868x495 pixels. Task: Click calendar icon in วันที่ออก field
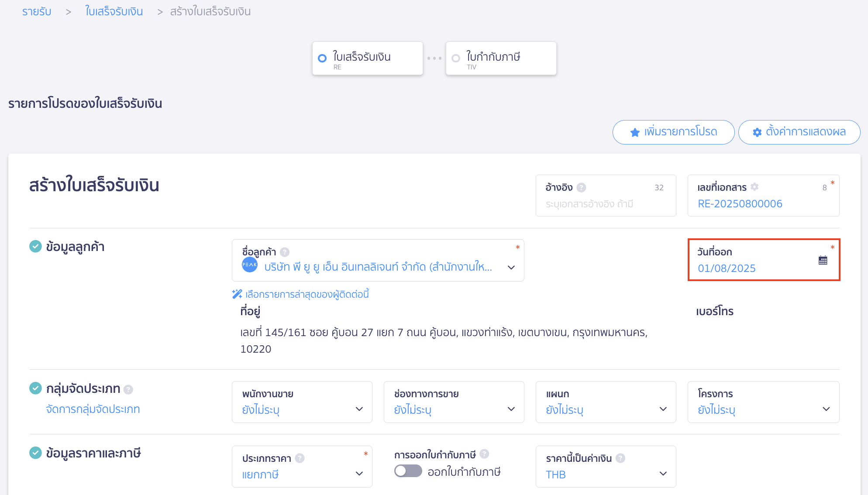tap(823, 261)
